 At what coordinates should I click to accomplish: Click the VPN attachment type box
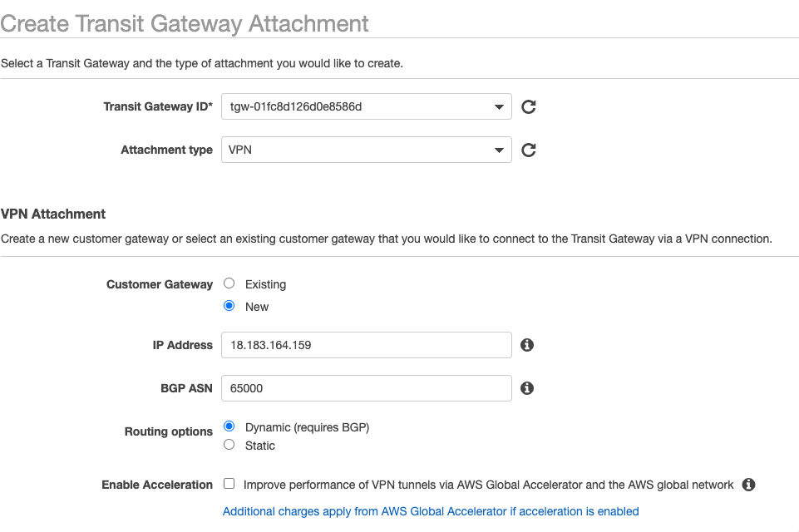367,150
